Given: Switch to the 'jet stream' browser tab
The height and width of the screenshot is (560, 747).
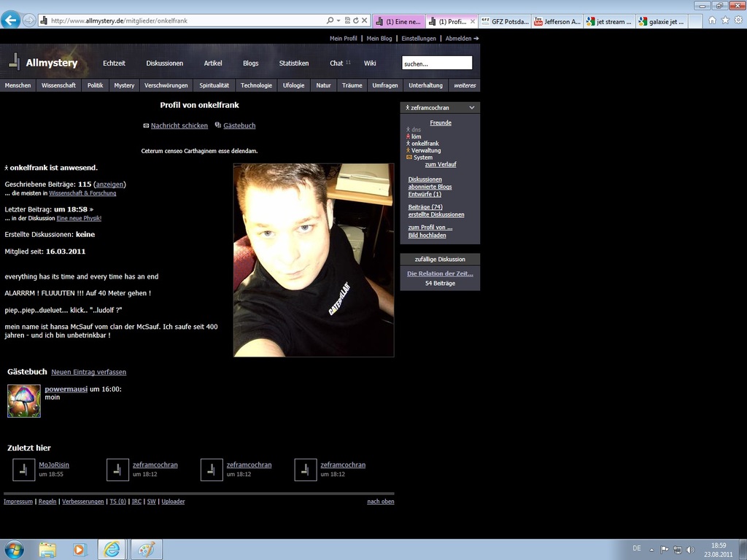Looking at the screenshot, I should (x=610, y=21).
